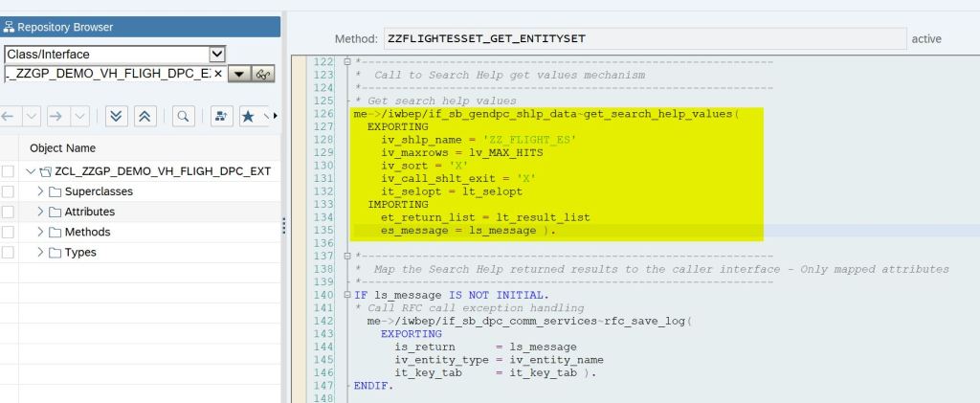Viewport: 980px width, 403px height.
Task: Select row checkbox for Superclasses
Action: pos(8,191)
